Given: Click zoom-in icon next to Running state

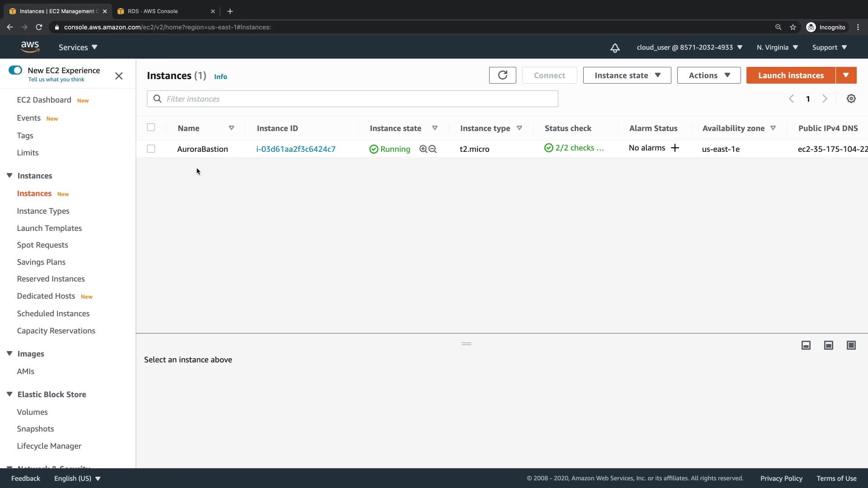Looking at the screenshot, I should (423, 149).
